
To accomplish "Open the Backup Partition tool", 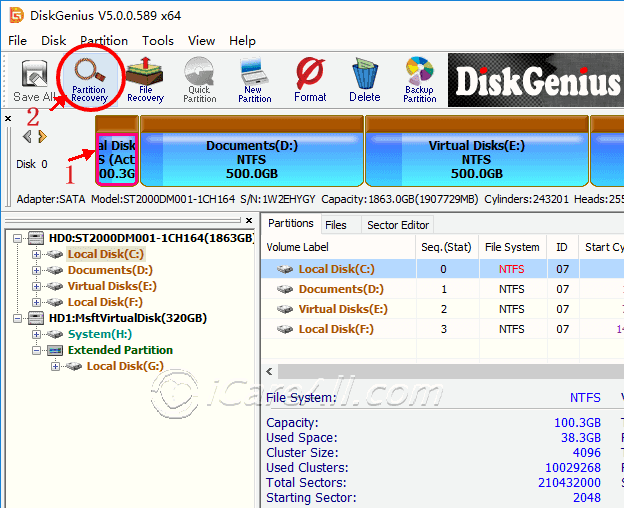I will click(x=419, y=81).
